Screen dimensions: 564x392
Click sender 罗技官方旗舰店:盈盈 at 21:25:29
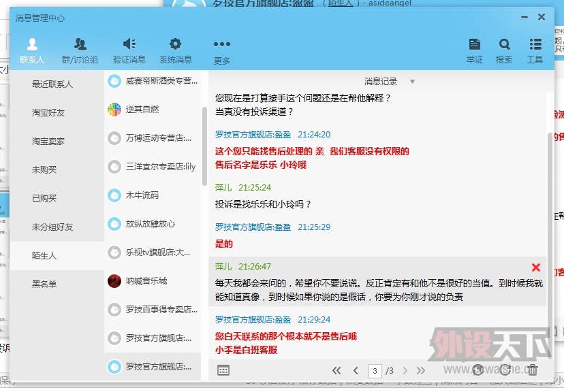[x=253, y=227]
